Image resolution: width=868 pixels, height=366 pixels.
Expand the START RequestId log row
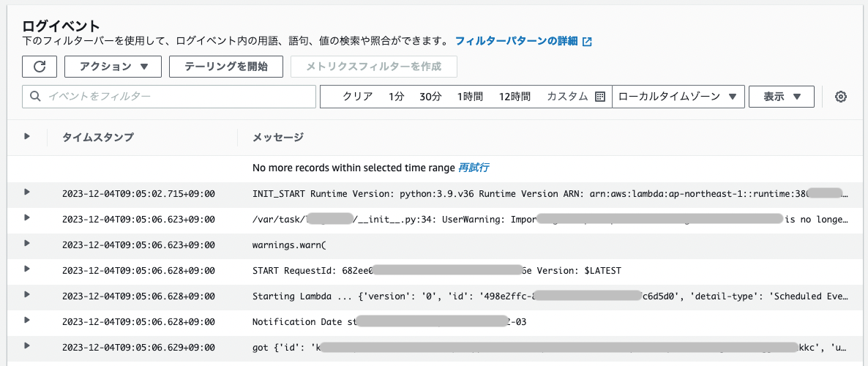pyautogui.click(x=27, y=269)
